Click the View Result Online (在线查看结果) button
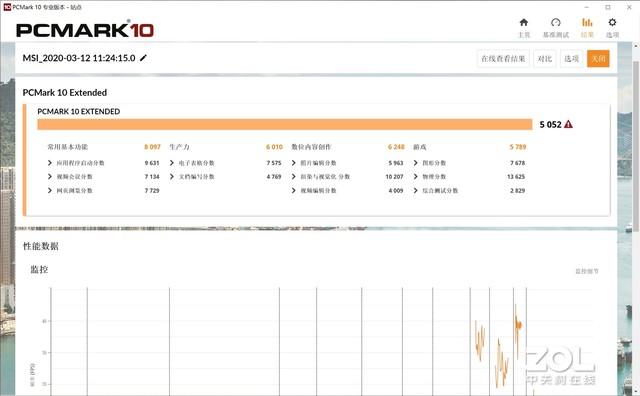The height and width of the screenshot is (396, 640). [x=503, y=59]
